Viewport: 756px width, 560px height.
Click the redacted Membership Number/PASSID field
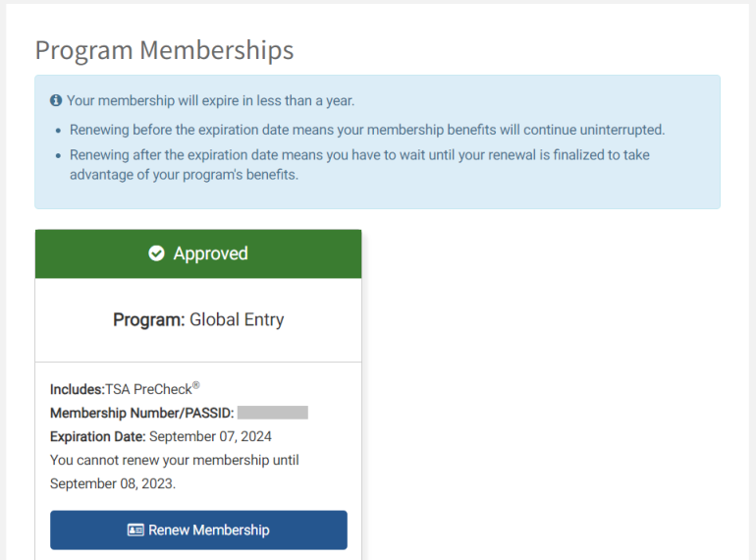coord(273,413)
